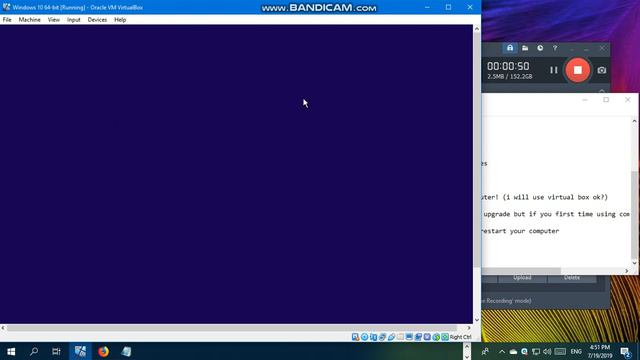Open the Input menu in VirtualBox
The image size is (640, 360).
[73, 20]
